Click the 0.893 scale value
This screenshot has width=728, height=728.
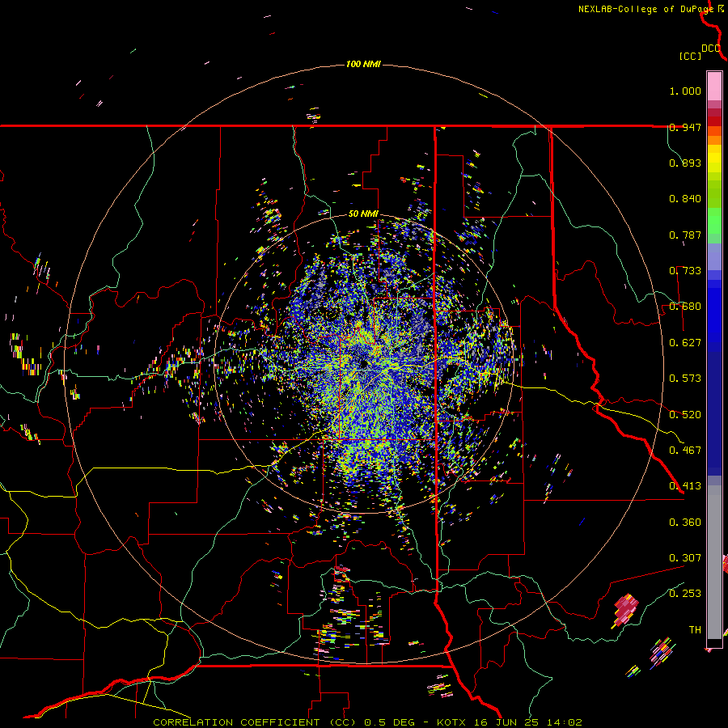(x=685, y=163)
